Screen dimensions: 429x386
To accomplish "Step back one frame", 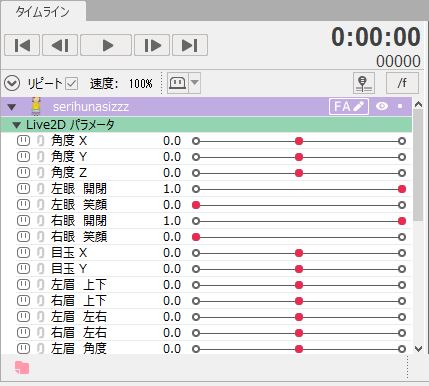I will (x=60, y=45).
